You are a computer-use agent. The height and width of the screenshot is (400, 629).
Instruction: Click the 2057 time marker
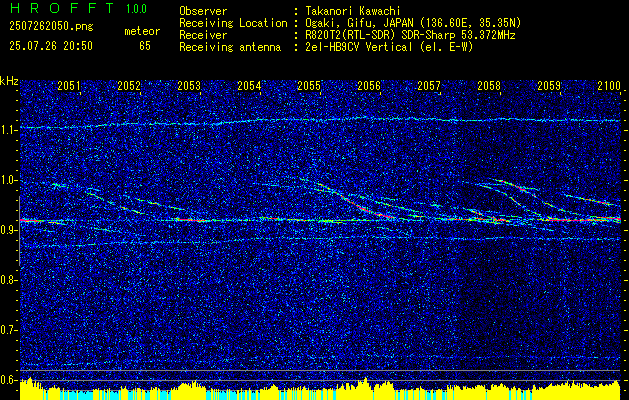429,85
